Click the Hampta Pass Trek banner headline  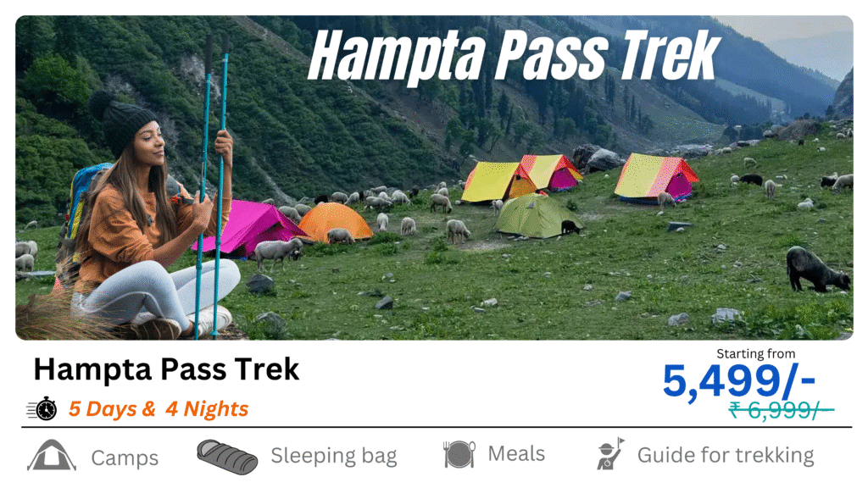515,55
